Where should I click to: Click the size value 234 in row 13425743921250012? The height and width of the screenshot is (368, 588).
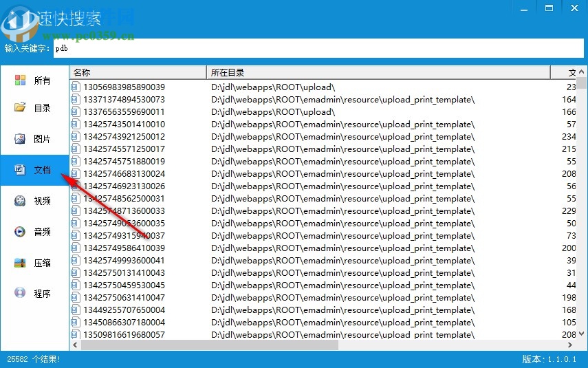point(569,137)
